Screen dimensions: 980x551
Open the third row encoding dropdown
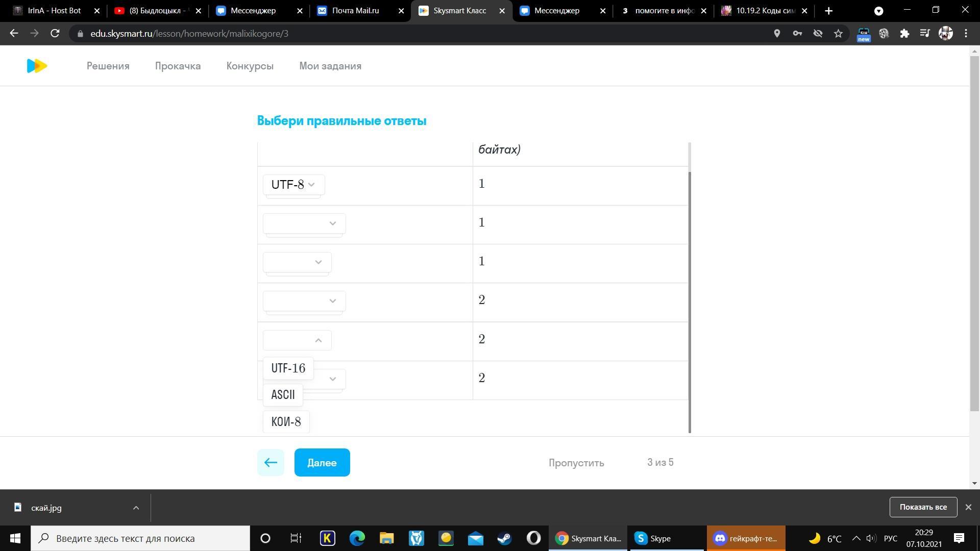tap(297, 262)
